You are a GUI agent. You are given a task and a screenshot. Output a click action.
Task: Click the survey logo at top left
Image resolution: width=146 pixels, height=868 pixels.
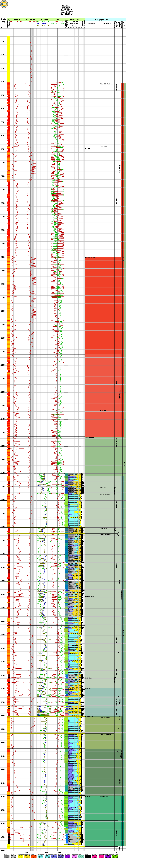[4, 4]
